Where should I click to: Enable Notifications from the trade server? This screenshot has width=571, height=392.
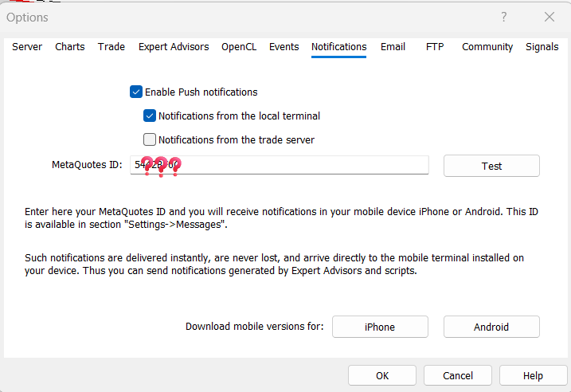point(150,139)
